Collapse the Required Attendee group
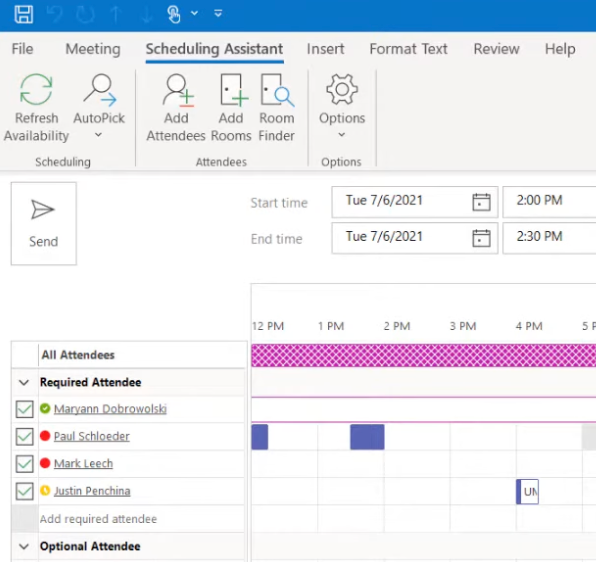 24,382
